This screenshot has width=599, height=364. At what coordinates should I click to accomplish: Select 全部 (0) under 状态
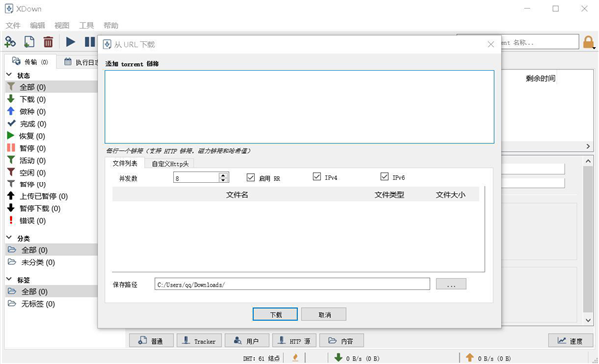[x=52, y=87]
